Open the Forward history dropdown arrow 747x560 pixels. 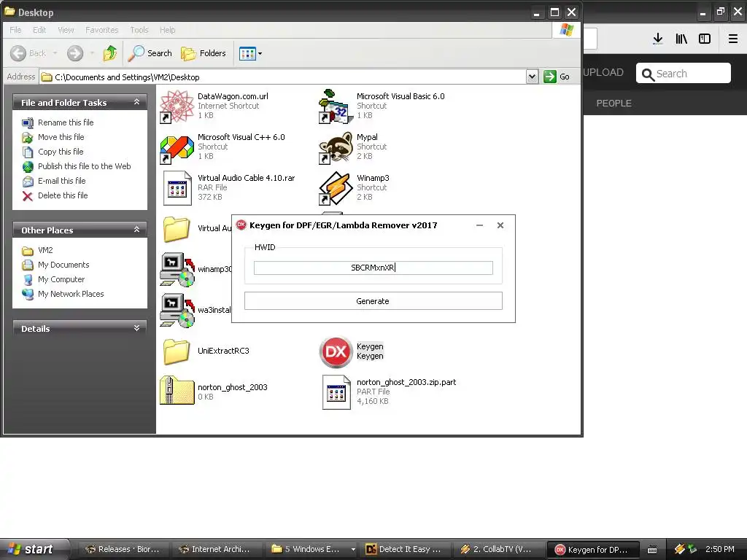pyautogui.click(x=92, y=53)
